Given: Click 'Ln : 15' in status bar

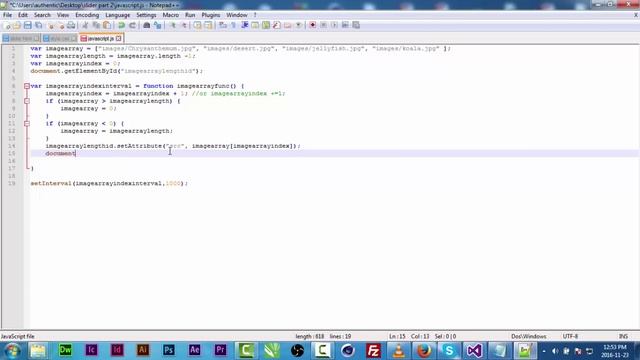Looking at the screenshot, I should click(397, 337).
